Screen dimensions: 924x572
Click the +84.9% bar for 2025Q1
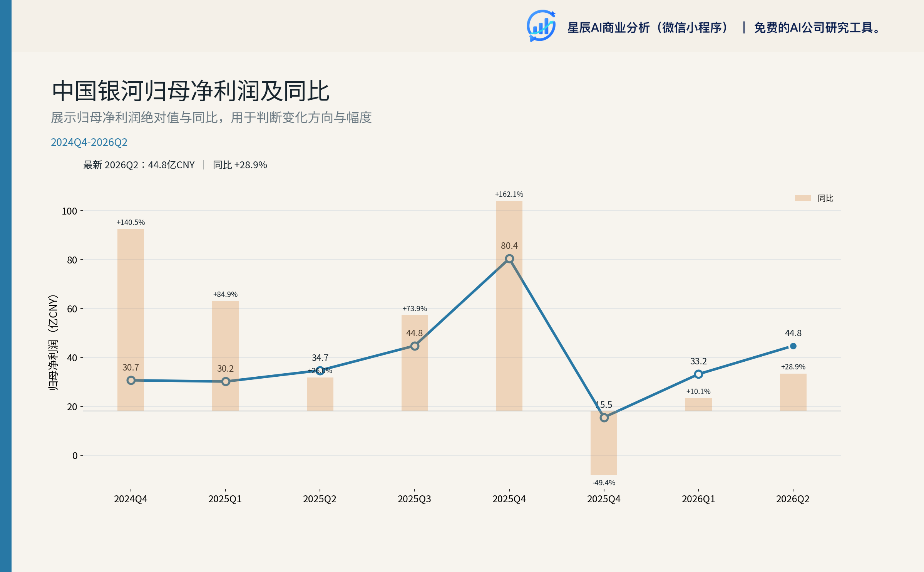pyautogui.click(x=225, y=356)
